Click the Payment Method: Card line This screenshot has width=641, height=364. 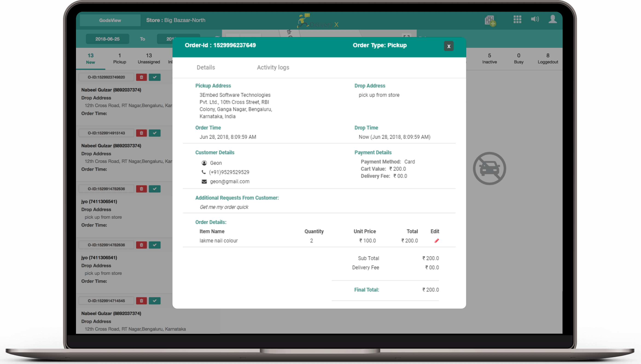(388, 162)
